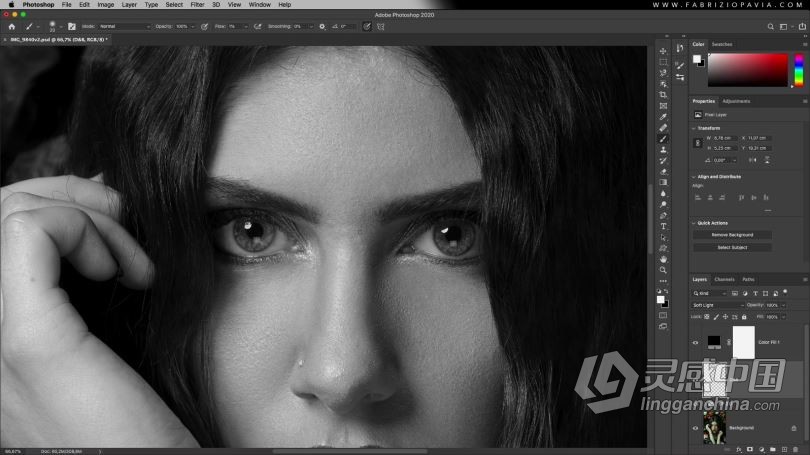Open the Smoothing dropdown arrow

(x=311, y=26)
